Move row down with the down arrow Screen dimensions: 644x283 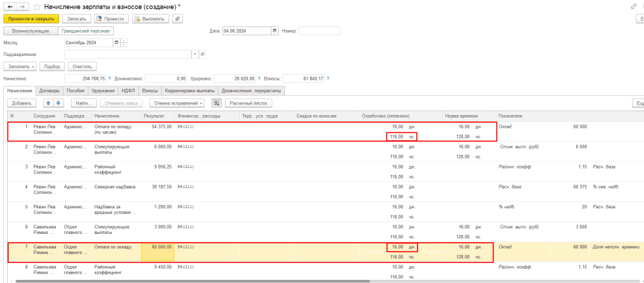tap(58, 103)
